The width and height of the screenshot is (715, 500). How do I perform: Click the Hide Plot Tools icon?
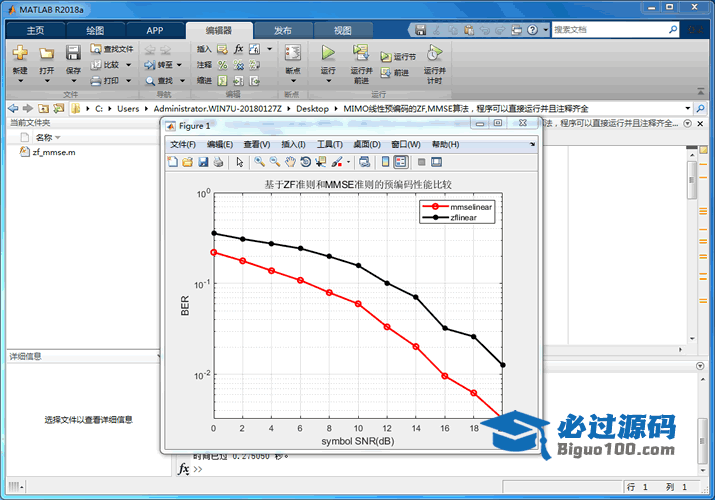point(421,162)
